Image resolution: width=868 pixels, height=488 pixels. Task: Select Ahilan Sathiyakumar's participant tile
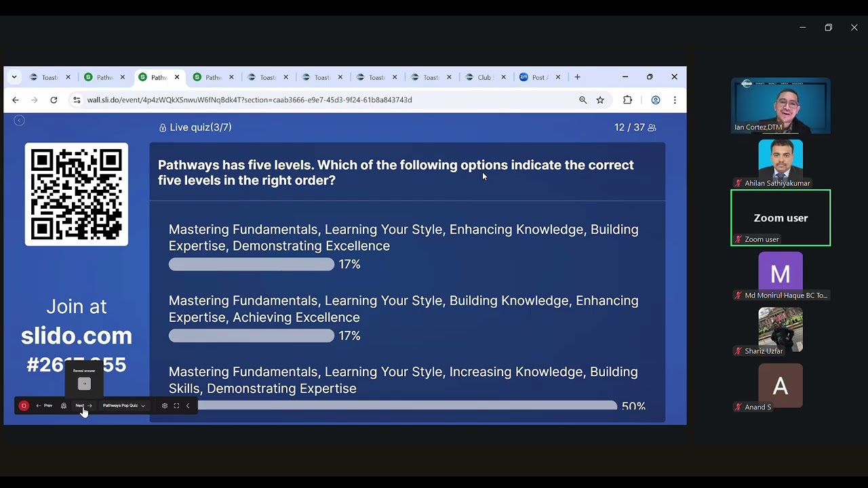(781, 163)
